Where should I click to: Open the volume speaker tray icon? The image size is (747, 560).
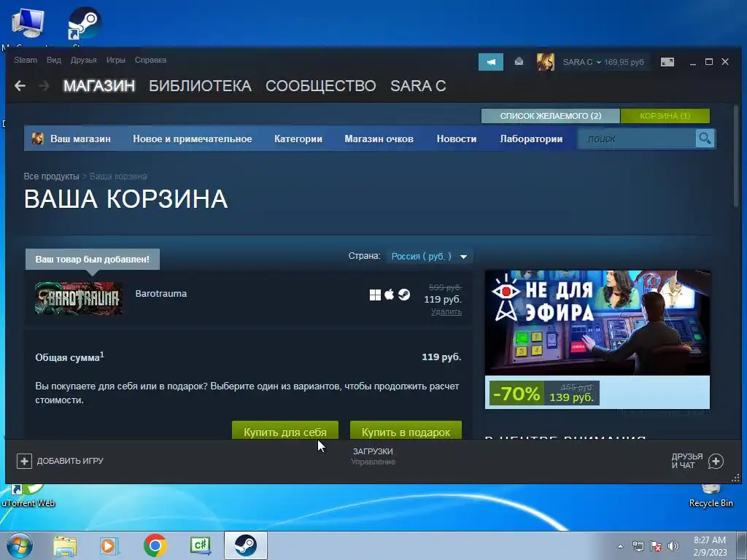tap(673, 546)
